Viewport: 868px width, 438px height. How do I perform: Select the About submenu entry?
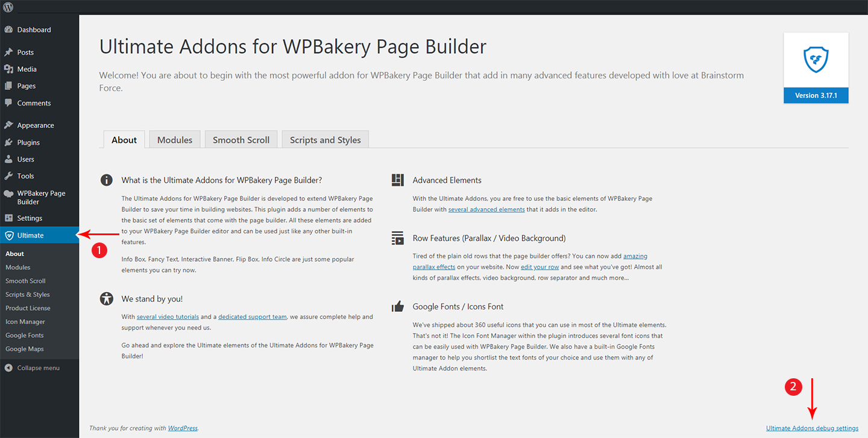point(15,254)
